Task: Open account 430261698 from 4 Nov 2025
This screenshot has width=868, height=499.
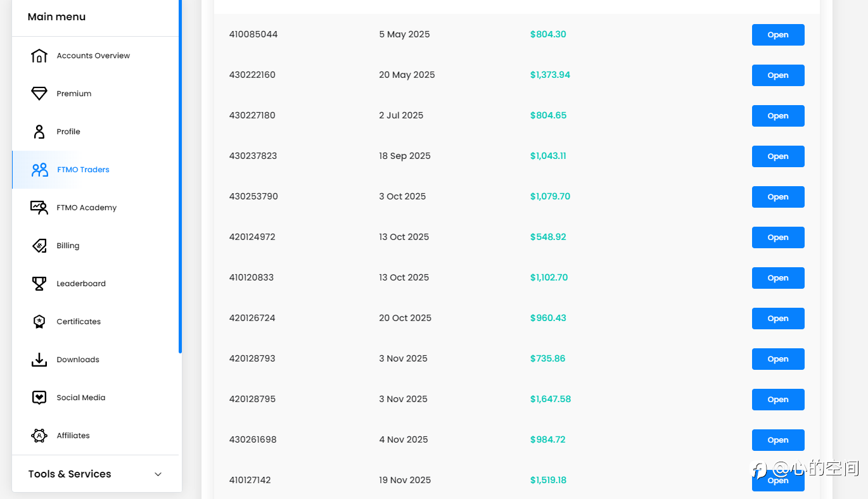Action: [778, 440]
